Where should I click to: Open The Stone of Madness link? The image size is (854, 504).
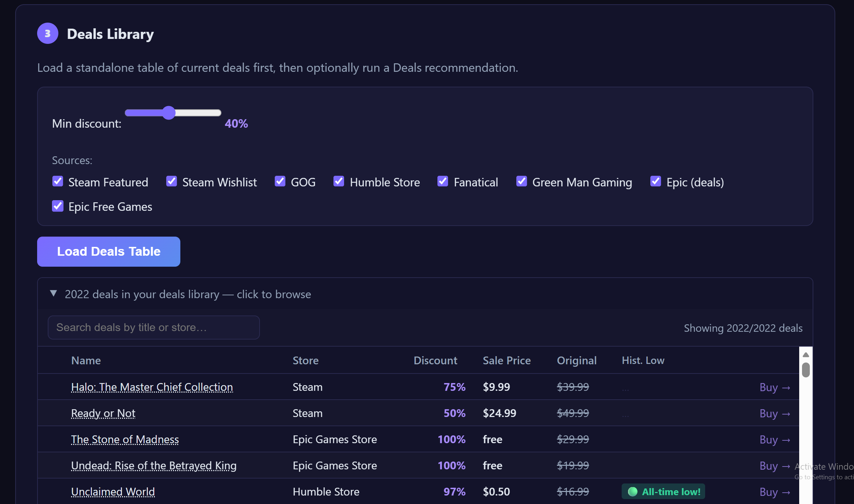[125, 439]
